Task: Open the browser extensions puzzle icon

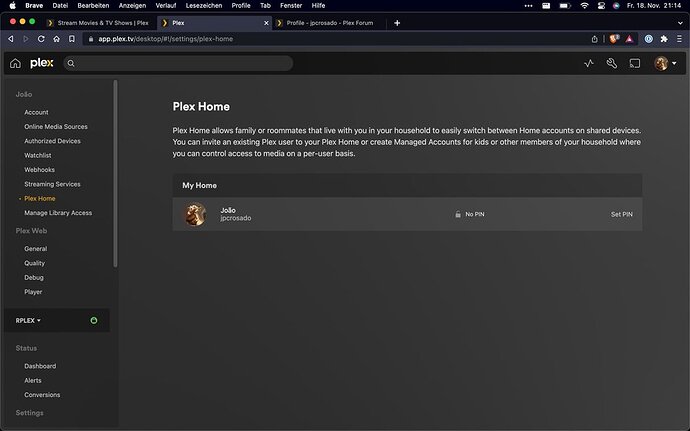Action: pos(664,39)
